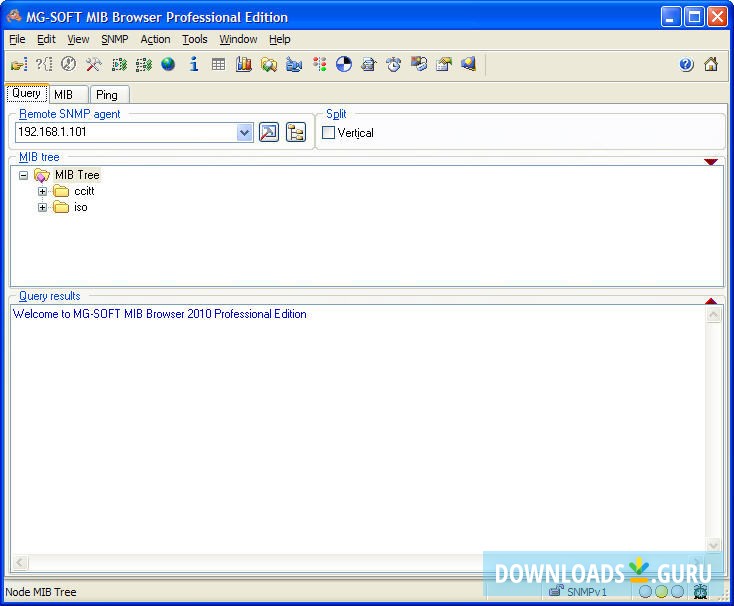Image resolution: width=734 pixels, height=606 pixels.
Task: Expand the ccitt tree node
Action: [x=42, y=191]
